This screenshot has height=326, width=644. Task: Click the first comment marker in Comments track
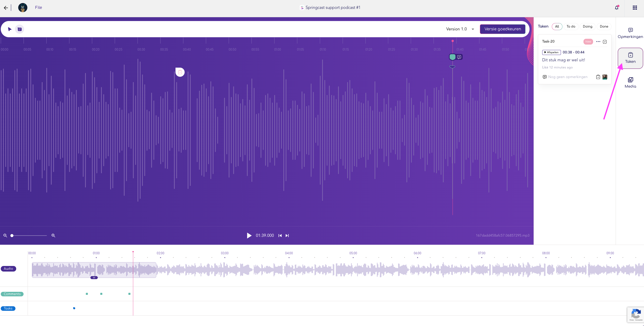click(x=87, y=294)
